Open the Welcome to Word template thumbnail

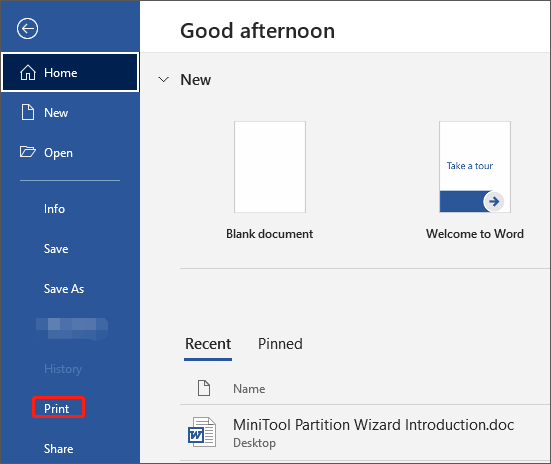pyautogui.click(x=475, y=167)
